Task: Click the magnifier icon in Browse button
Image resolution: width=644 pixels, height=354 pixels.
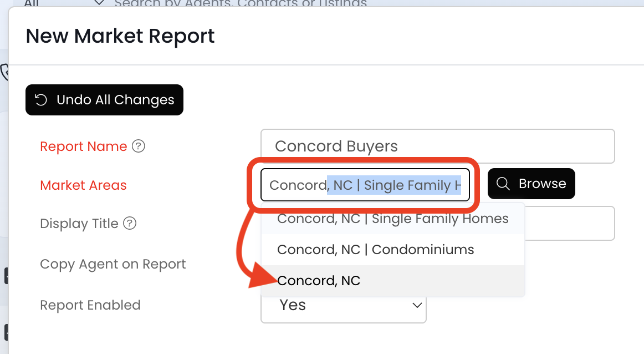Action: click(503, 184)
